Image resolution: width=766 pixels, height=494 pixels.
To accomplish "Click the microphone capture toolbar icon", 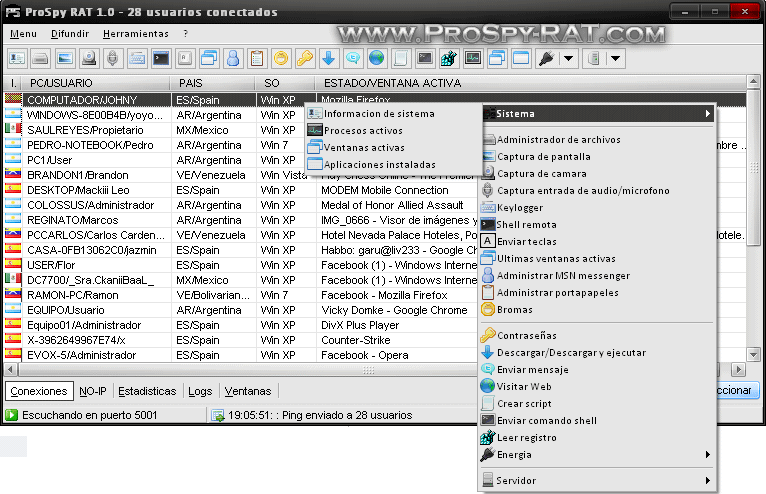I will (x=113, y=59).
